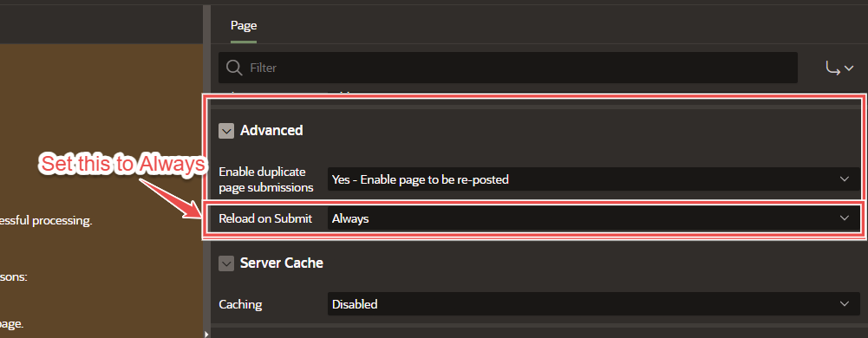Open the Yes - Enable page to be re-posted dropdown

[593, 179]
